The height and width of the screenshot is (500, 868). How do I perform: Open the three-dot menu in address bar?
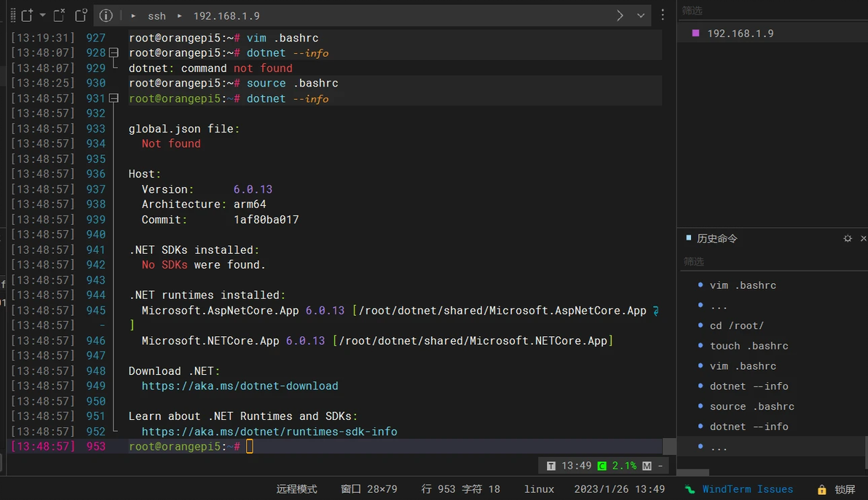click(x=663, y=15)
